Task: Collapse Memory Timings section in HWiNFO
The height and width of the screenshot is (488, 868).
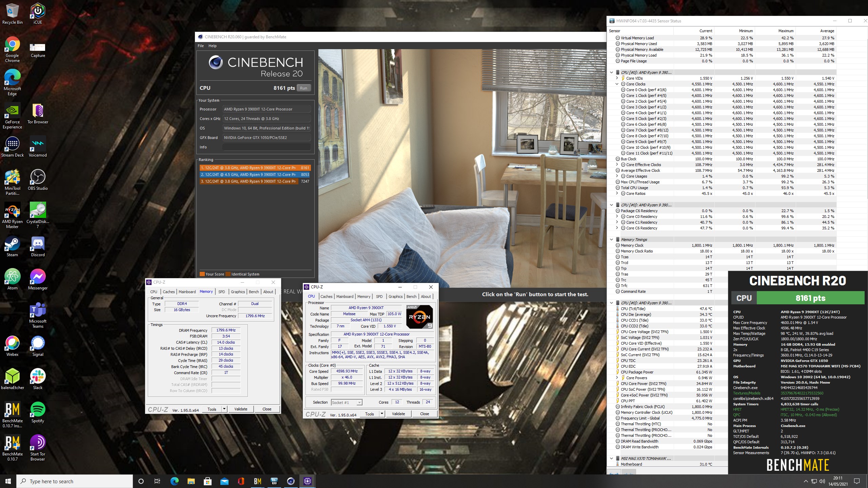Action: click(x=612, y=240)
